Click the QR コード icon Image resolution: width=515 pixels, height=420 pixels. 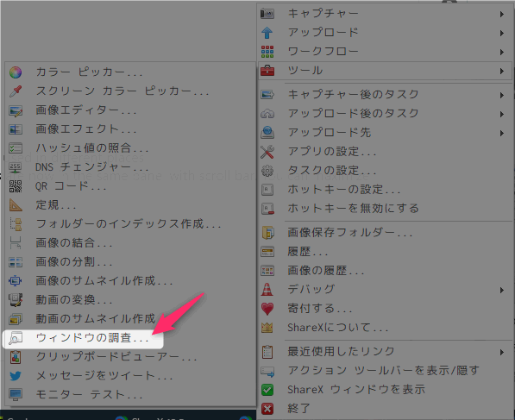pos(16,186)
